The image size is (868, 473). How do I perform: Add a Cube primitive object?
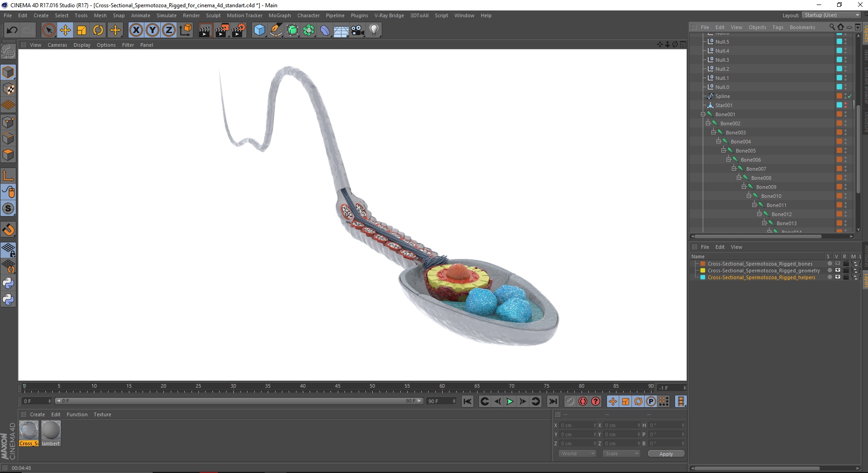tap(259, 30)
